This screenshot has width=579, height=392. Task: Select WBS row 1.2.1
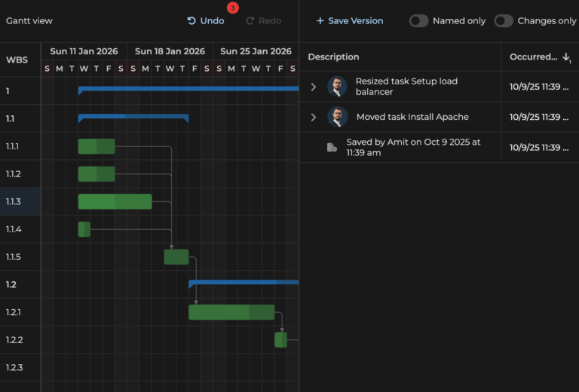point(14,312)
